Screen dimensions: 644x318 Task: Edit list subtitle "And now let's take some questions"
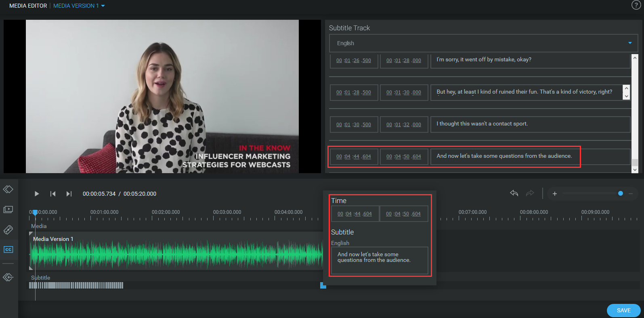(530, 157)
